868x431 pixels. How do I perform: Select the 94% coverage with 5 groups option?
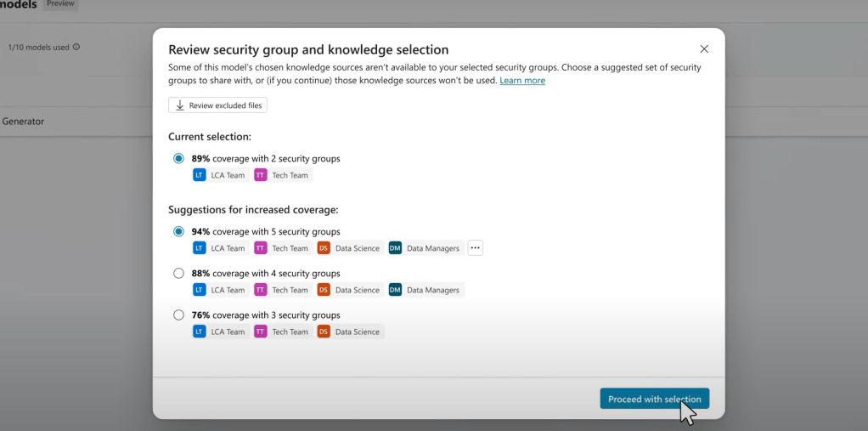tap(178, 231)
